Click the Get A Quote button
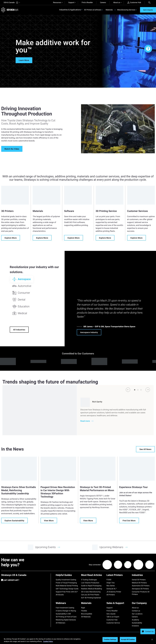 (x=148, y=10)
